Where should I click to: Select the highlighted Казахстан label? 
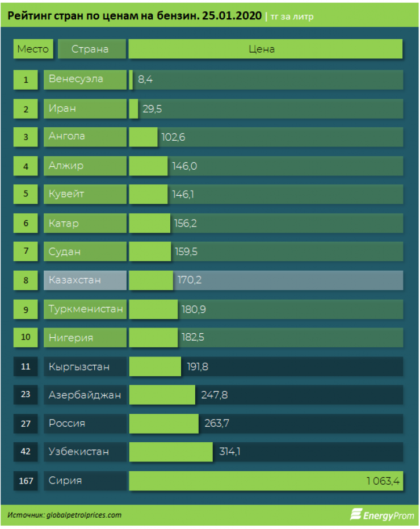(85, 280)
